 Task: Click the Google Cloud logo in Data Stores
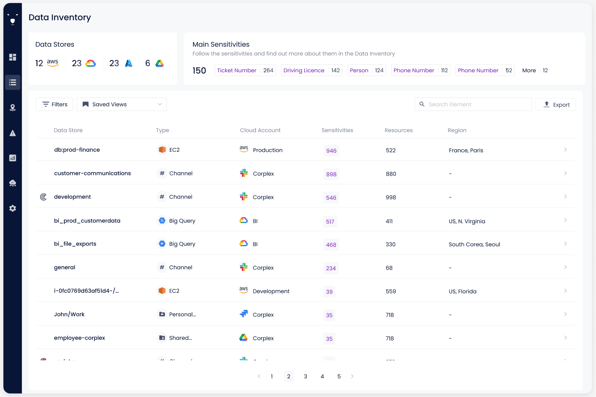point(90,64)
